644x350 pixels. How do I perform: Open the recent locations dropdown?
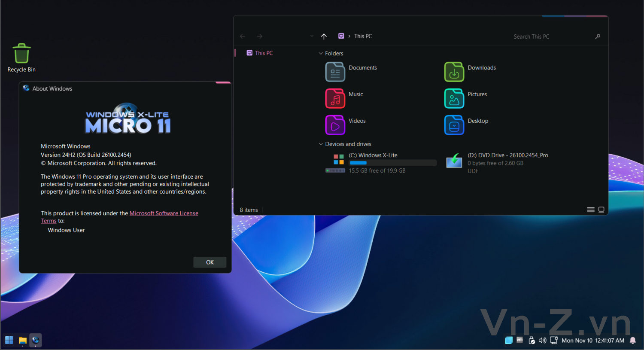tap(312, 37)
